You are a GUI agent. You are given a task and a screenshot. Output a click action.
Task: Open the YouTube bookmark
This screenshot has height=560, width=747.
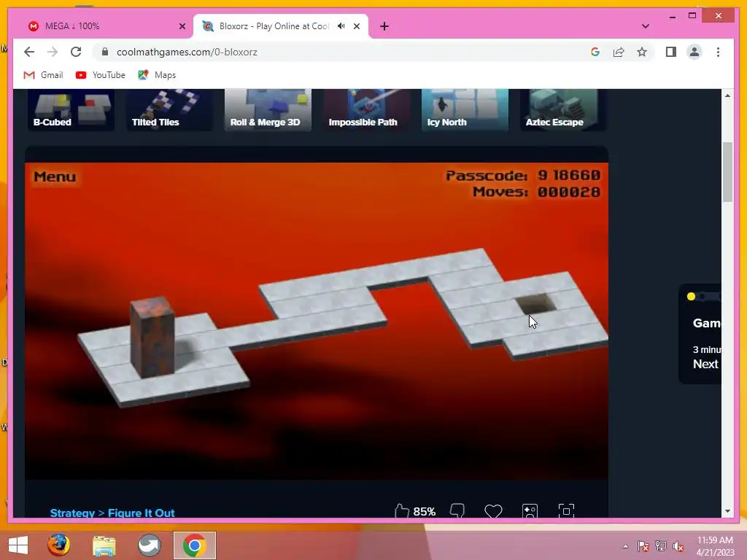click(101, 75)
